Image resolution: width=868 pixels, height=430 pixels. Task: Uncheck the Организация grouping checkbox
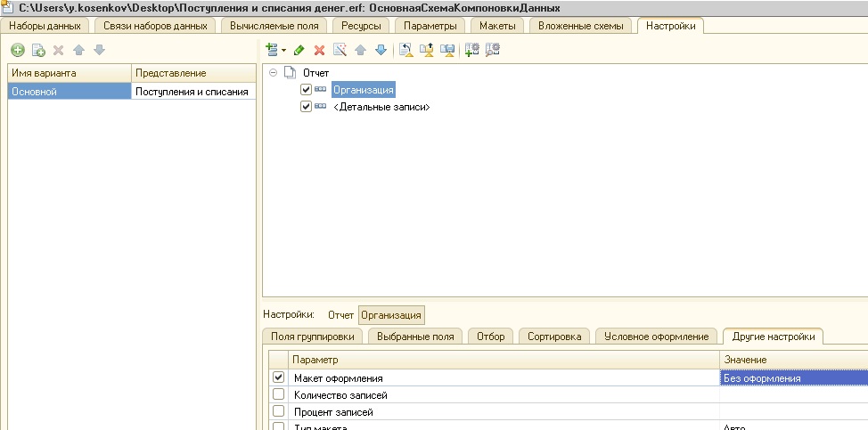coord(306,90)
